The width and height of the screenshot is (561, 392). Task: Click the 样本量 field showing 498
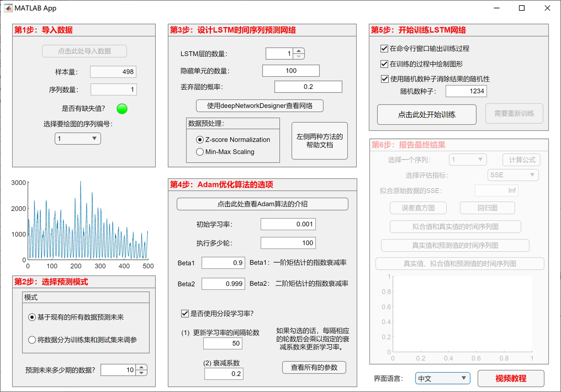pos(113,72)
